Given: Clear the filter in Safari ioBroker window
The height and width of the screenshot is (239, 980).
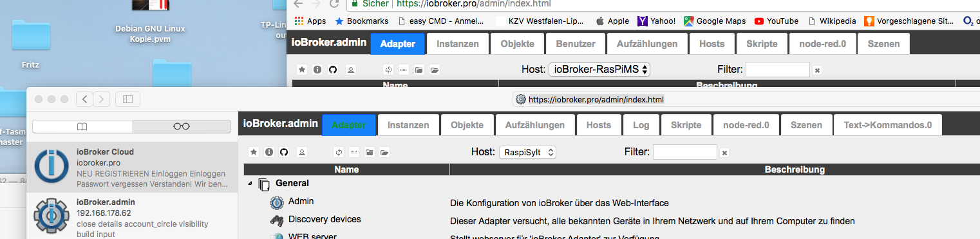Looking at the screenshot, I should click(x=724, y=153).
